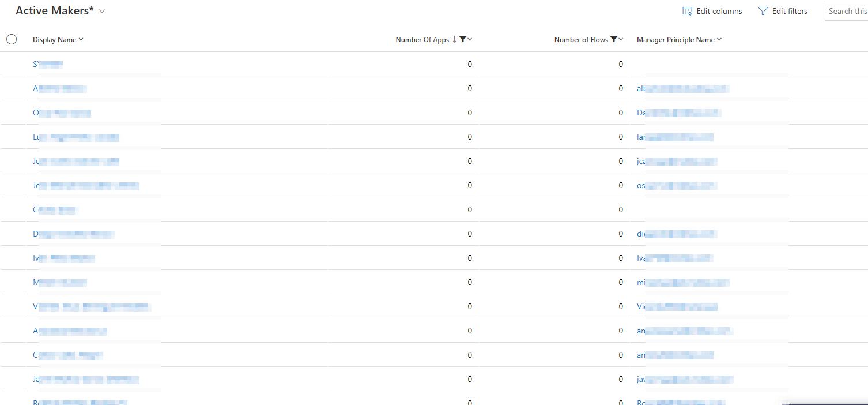This screenshot has width=868, height=405.
Task: Click the Edit columns command
Action: pyautogui.click(x=712, y=10)
